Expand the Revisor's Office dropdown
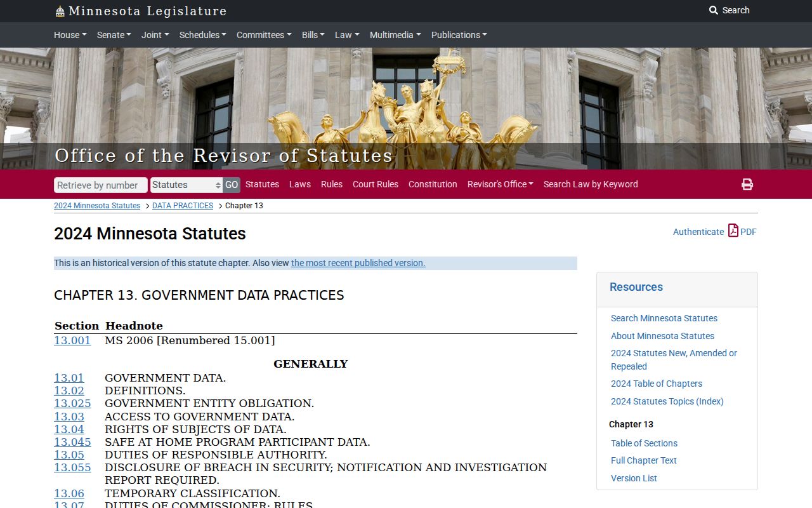Viewport: 812px width, 508px height. coord(501,184)
